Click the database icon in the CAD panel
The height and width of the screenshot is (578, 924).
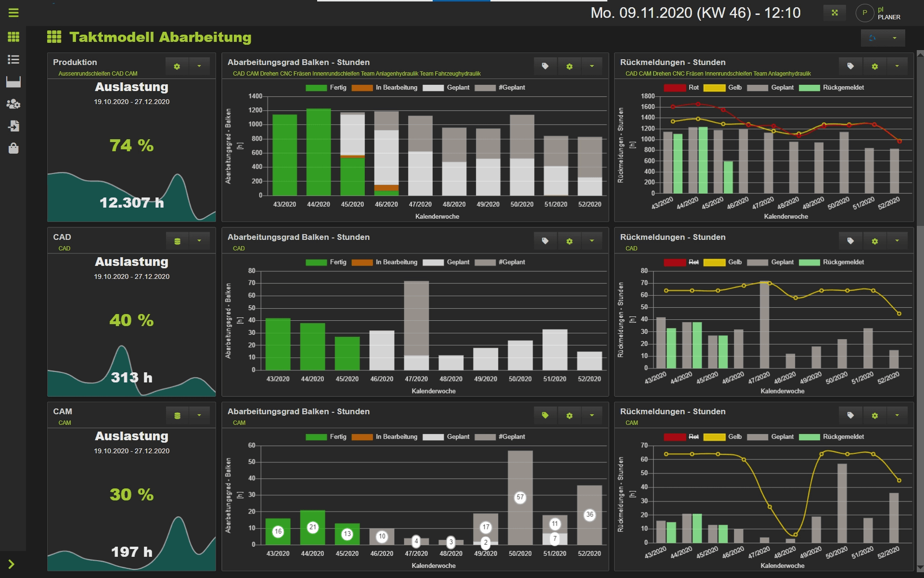pyautogui.click(x=177, y=241)
